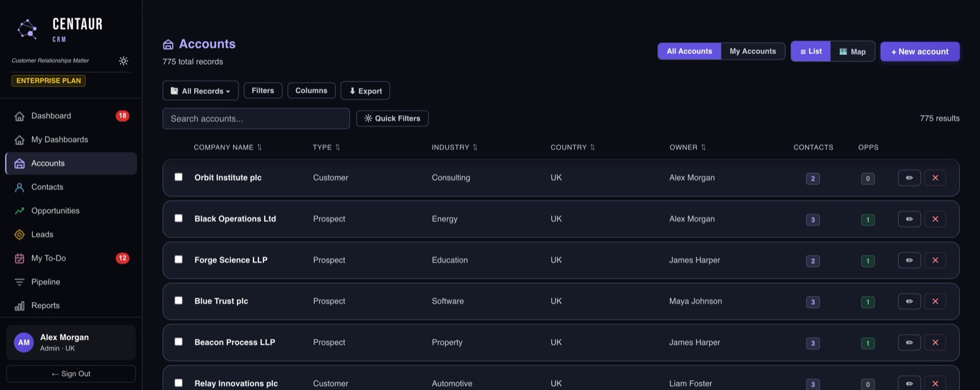980x390 pixels.
Task: Create a new account
Action: coord(920,51)
